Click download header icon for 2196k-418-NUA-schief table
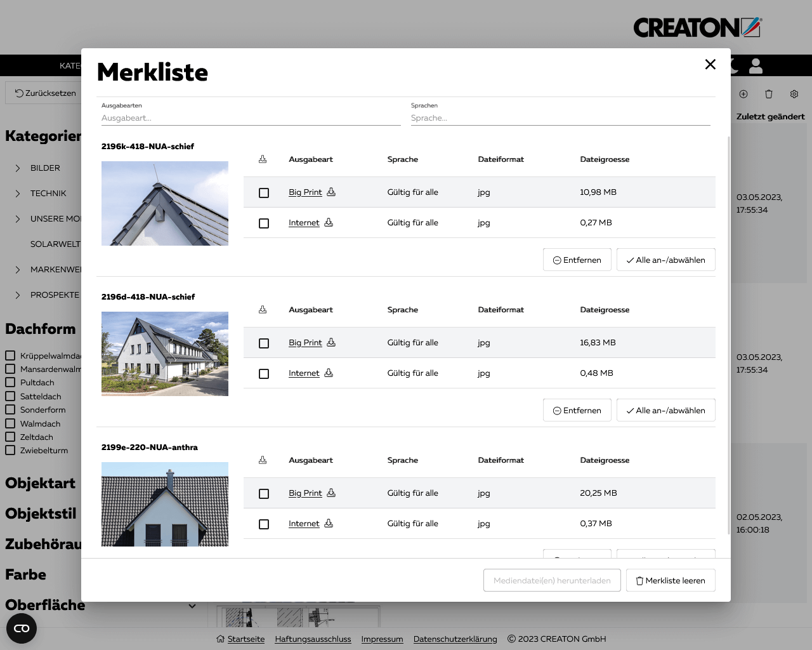 click(x=263, y=159)
